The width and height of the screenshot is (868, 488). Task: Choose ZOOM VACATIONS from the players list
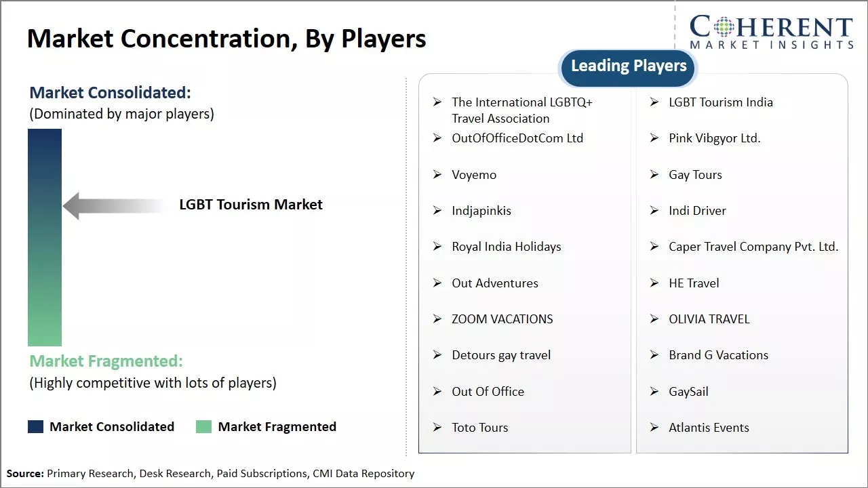(x=502, y=319)
